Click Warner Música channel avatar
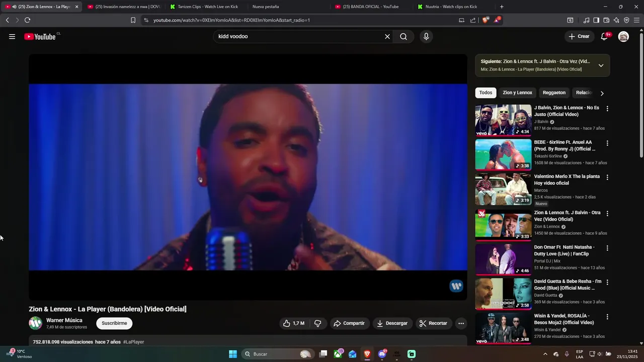Image resolution: width=644 pixels, height=362 pixels. tap(35, 323)
